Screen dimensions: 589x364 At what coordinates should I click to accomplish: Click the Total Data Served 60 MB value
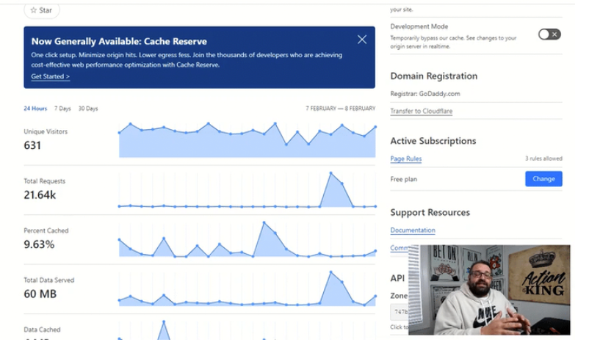[x=40, y=294]
